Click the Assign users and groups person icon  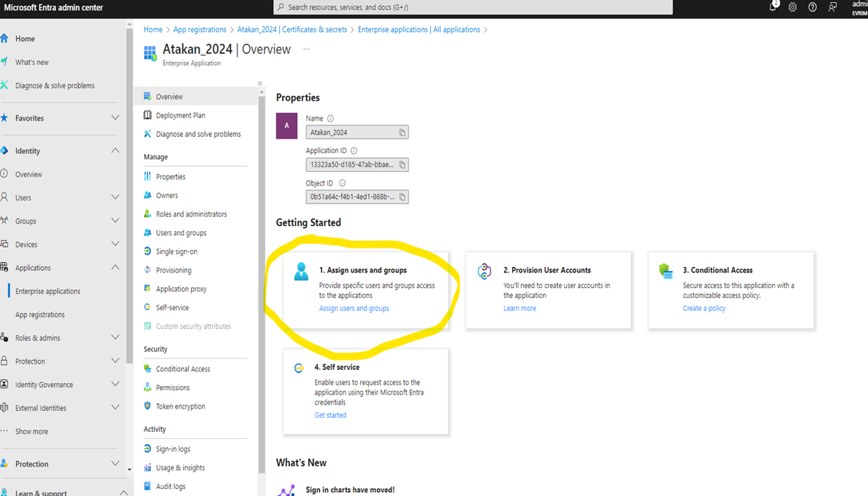pyautogui.click(x=302, y=272)
